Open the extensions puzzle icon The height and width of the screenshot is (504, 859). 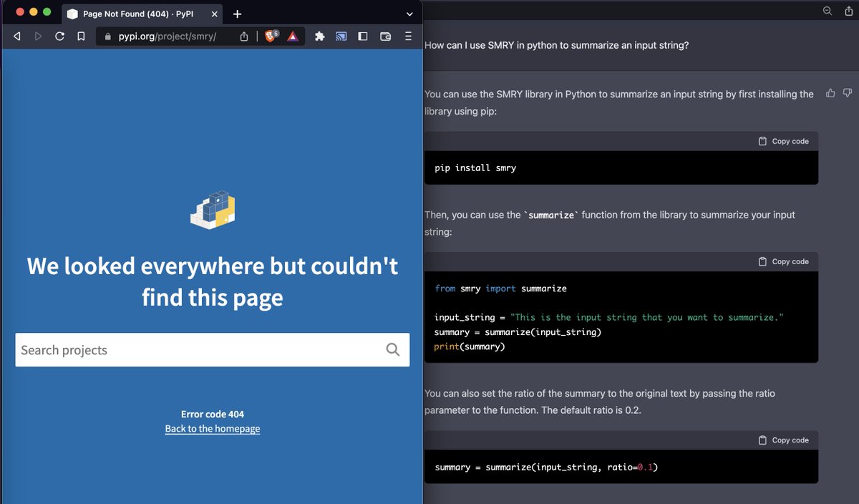click(x=319, y=36)
